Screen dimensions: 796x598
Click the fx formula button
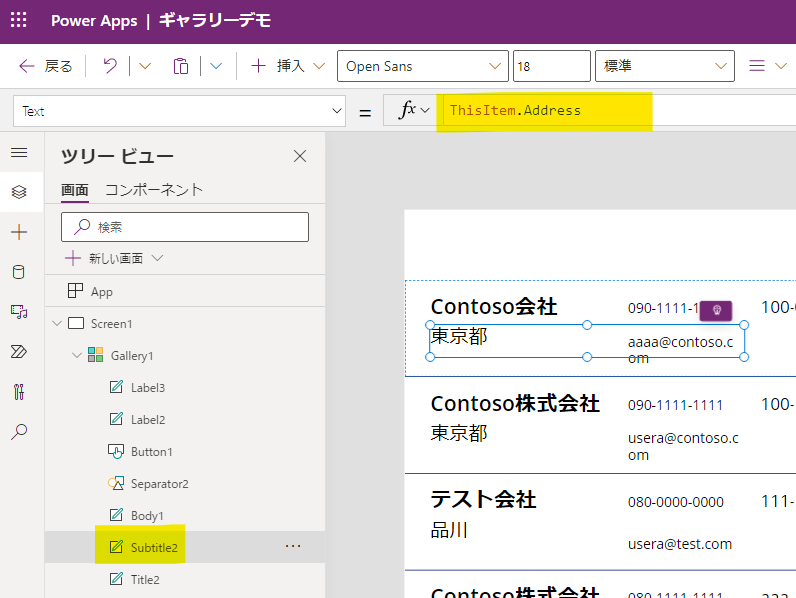(414, 110)
